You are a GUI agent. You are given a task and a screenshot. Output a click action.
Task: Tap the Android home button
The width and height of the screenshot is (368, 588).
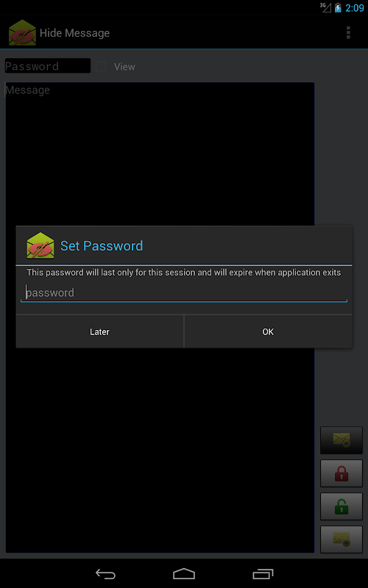point(184,574)
